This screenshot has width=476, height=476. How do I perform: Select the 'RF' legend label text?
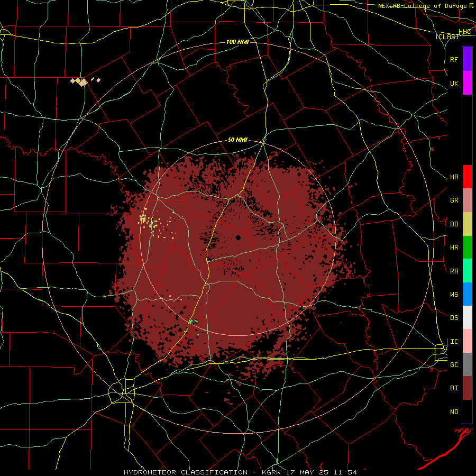454,59
